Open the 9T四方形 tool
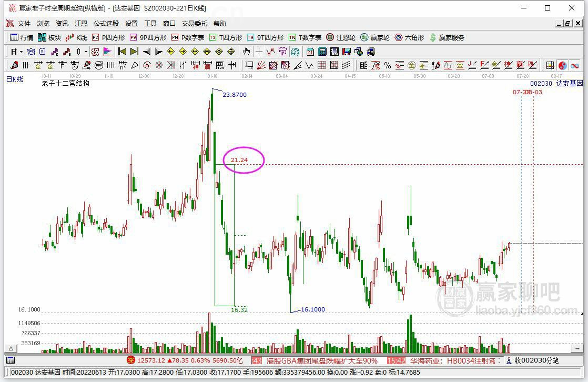Screen dimensions: 588x382 tap(266, 37)
